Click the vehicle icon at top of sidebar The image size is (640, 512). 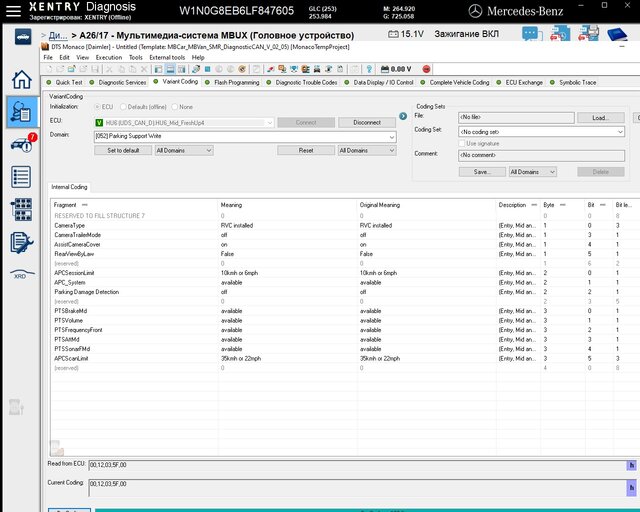click(23, 37)
